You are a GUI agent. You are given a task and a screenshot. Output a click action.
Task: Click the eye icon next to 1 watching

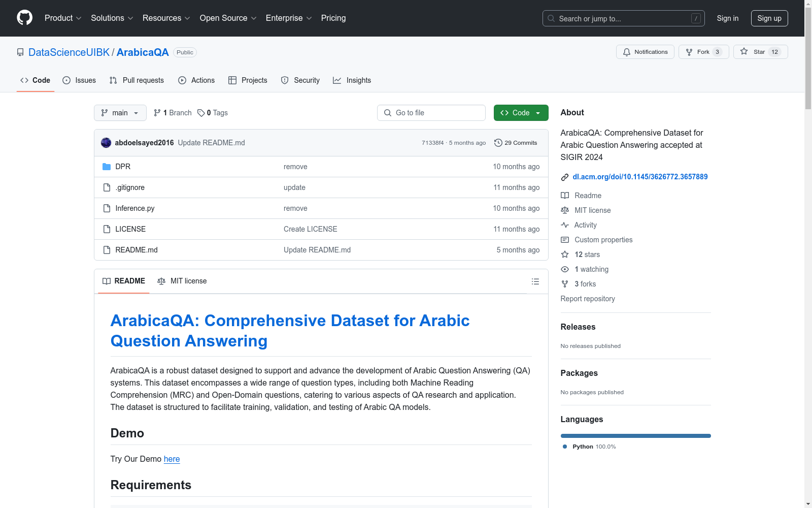click(565, 269)
